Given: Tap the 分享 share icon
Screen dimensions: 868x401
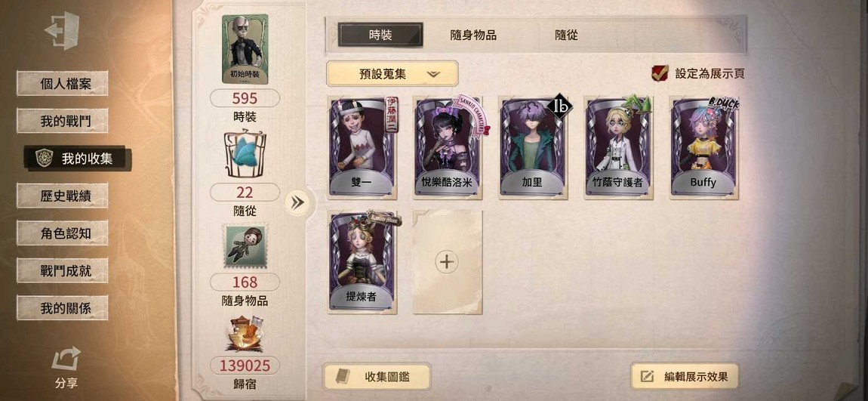Looking at the screenshot, I should pyautogui.click(x=66, y=359).
